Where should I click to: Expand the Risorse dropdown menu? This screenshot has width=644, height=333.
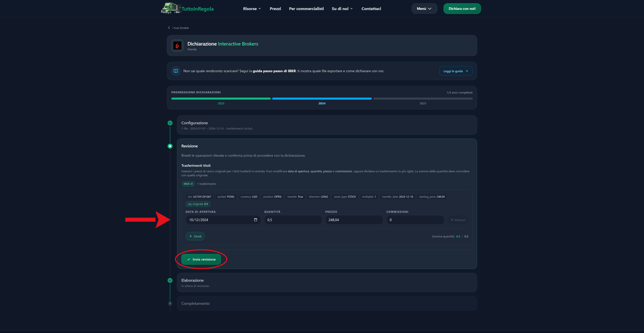[252, 9]
